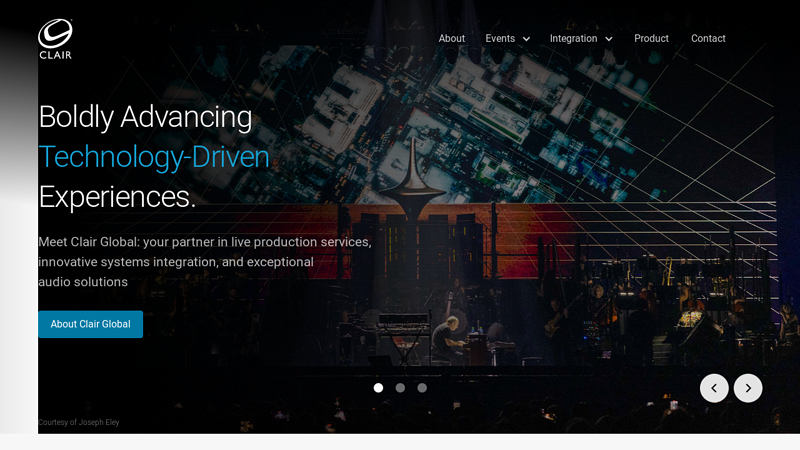Select the third carousel slide dot
Viewport: 800px width, 450px height.
[422, 388]
